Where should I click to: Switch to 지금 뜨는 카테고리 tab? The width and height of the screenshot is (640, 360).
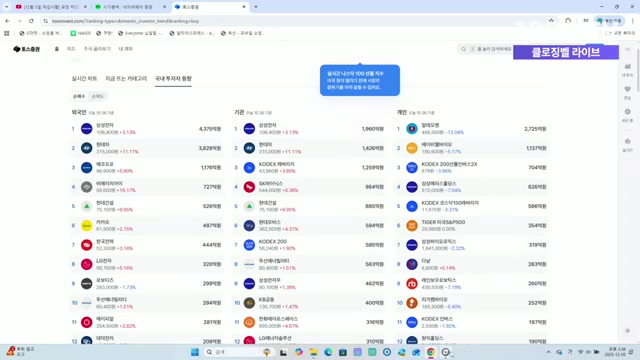(126, 78)
